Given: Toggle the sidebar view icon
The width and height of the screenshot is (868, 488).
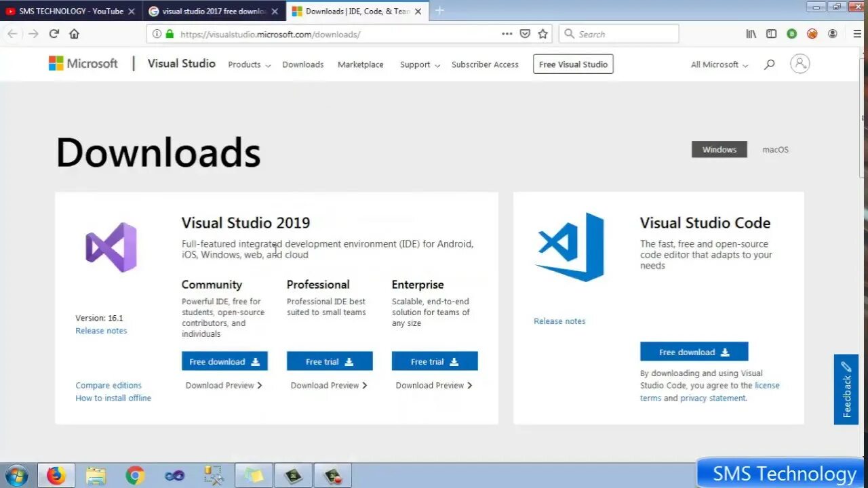Looking at the screenshot, I should coord(771,34).
